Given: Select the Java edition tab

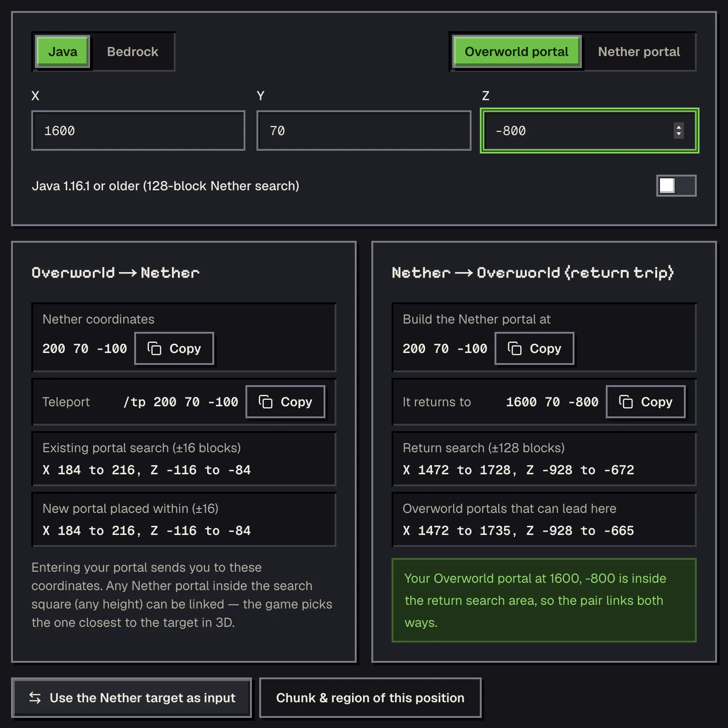Looking at the screenshot, I should click(x=63, y=51).
